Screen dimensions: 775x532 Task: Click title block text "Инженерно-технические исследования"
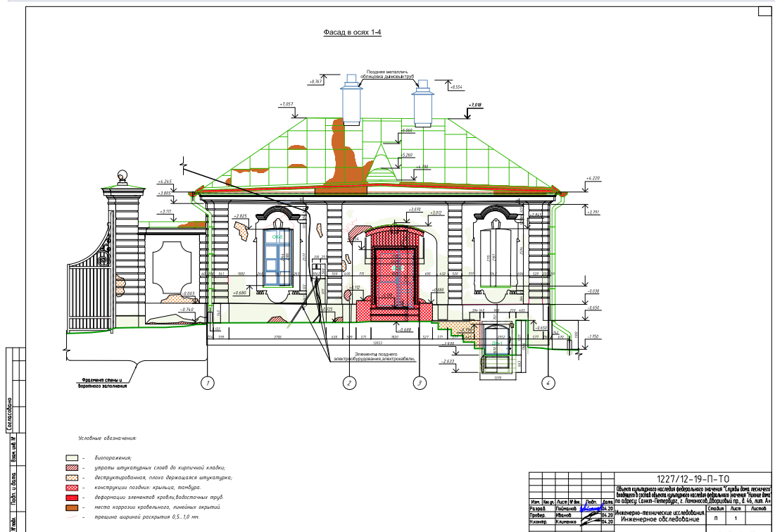click(x=660, y=513)
